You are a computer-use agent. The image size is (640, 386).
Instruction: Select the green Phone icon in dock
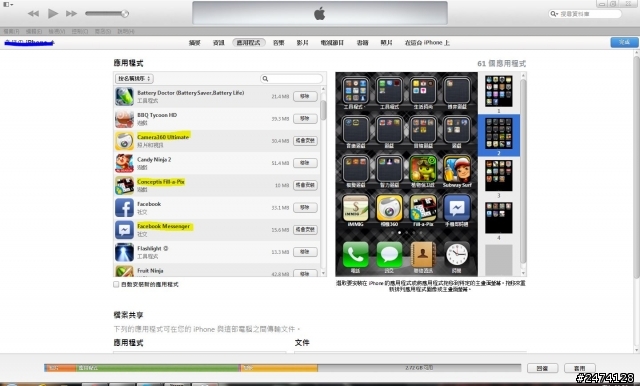coord(355,255)
